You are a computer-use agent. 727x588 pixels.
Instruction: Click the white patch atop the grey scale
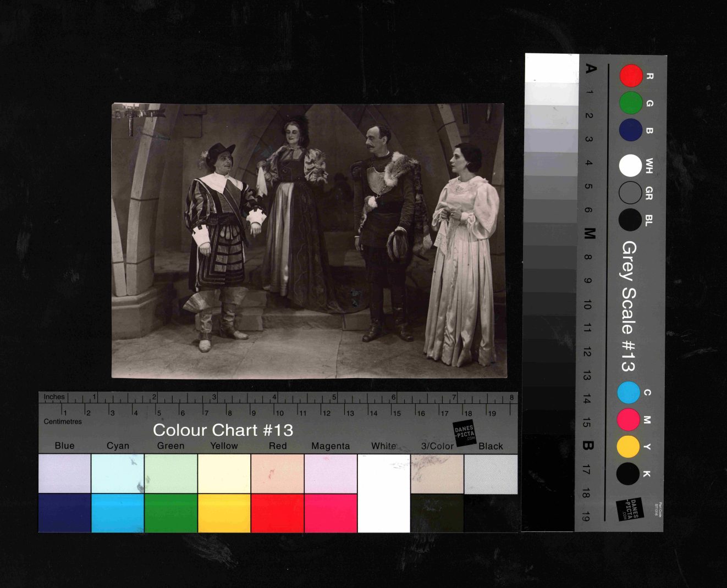pyautogui.click(x=552, y=68)
